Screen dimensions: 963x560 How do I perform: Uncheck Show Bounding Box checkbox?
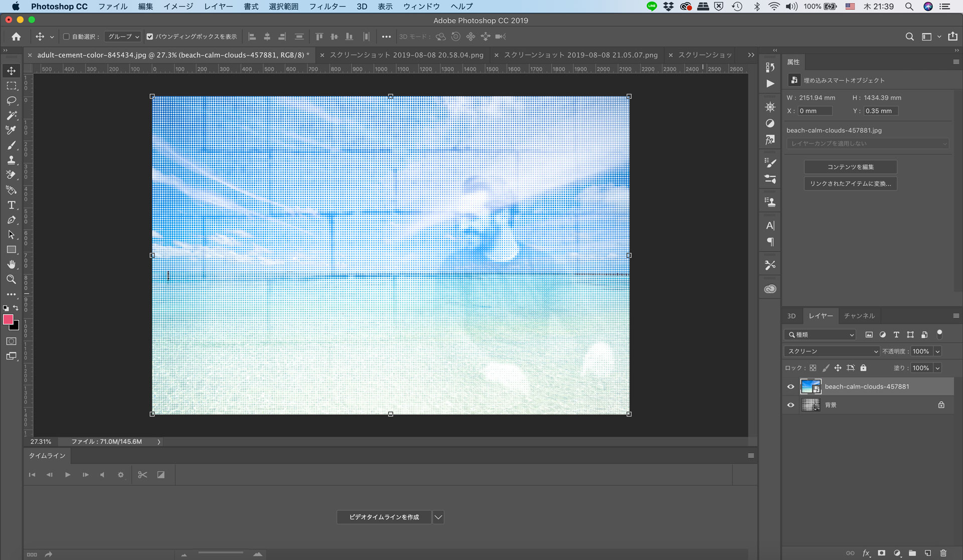(149, 37)
